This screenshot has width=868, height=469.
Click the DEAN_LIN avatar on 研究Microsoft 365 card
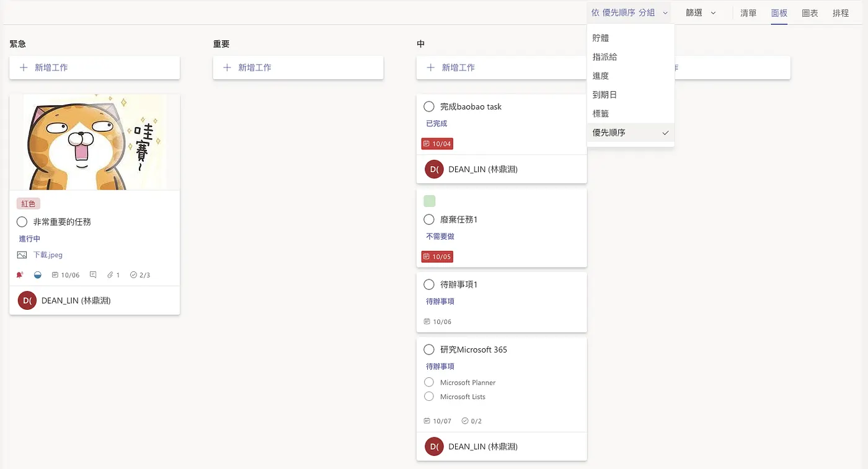pos(434,446)
